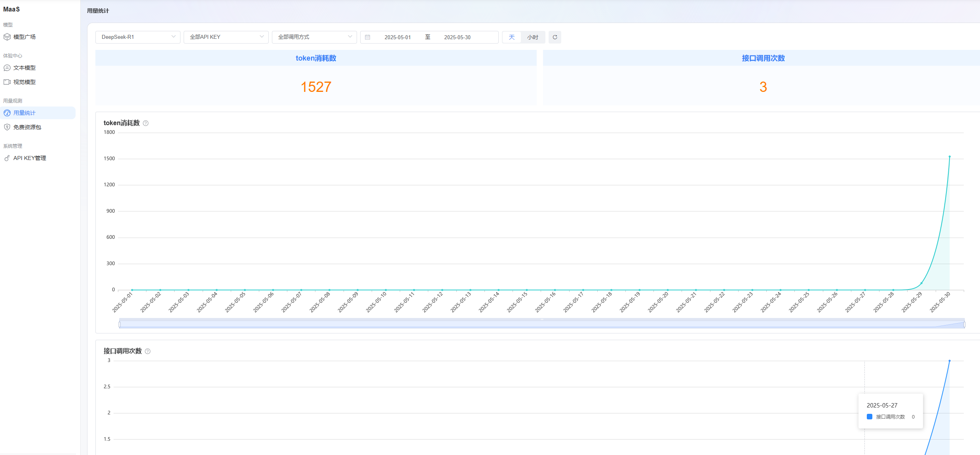Select the token消耗数 summary tab

316,58
